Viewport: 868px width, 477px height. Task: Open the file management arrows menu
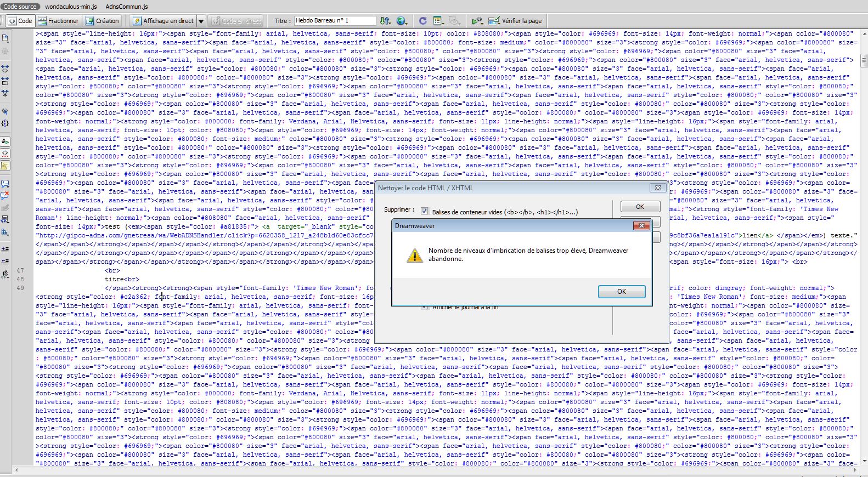click(385, 21)
